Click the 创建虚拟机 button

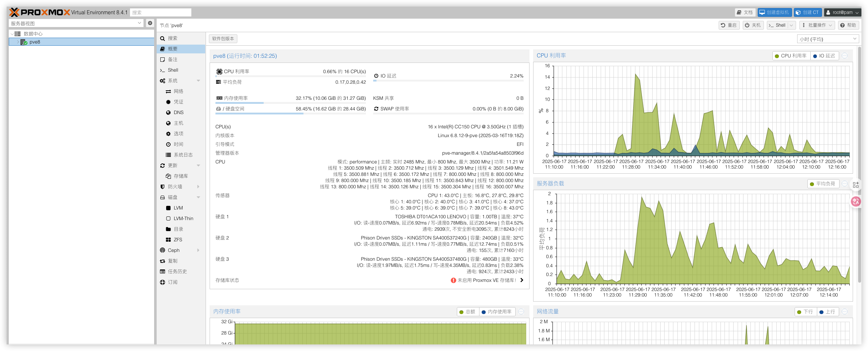[775, 12]
